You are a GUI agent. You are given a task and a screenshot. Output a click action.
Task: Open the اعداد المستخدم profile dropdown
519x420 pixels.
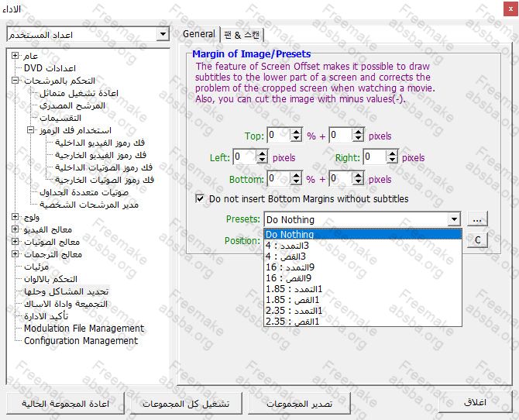pyautogui.click(x=163, y=34)
